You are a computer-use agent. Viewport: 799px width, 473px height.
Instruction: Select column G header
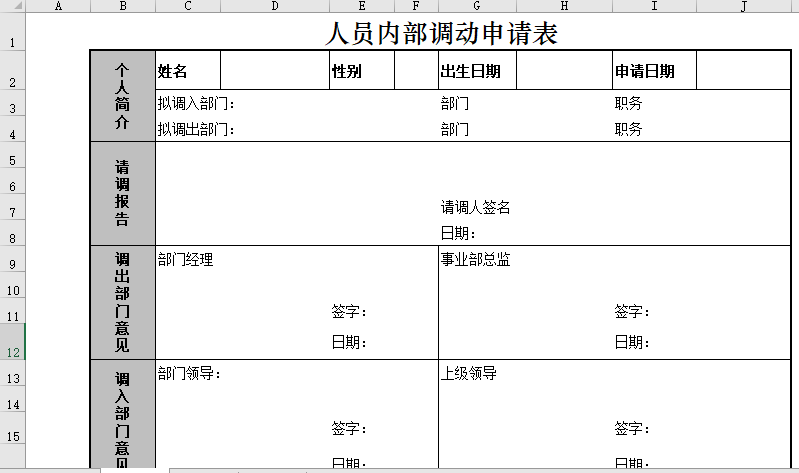[x=477, y=6]
